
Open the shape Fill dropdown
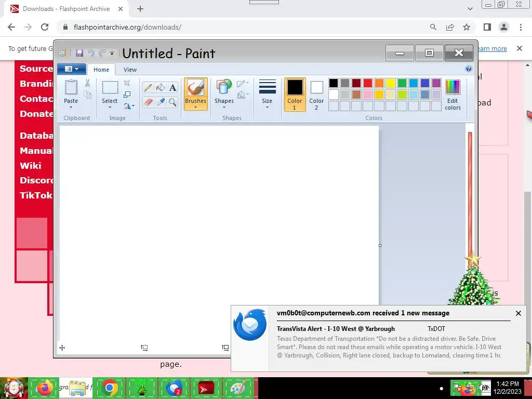(243, 95)
